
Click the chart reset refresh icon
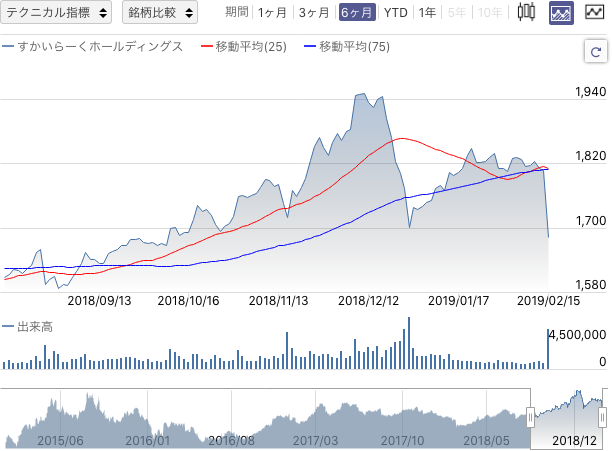(596, 51)
